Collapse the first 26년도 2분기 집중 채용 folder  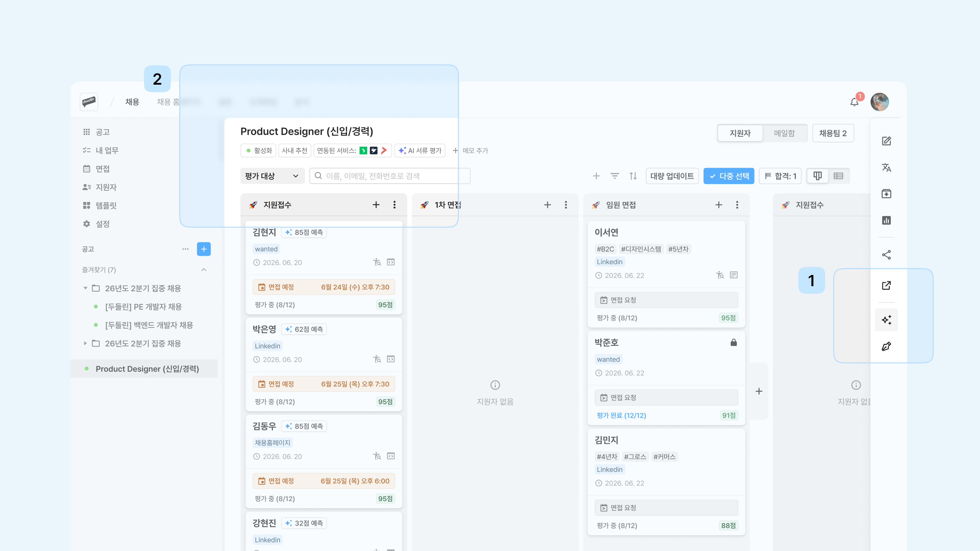[85, 288]
